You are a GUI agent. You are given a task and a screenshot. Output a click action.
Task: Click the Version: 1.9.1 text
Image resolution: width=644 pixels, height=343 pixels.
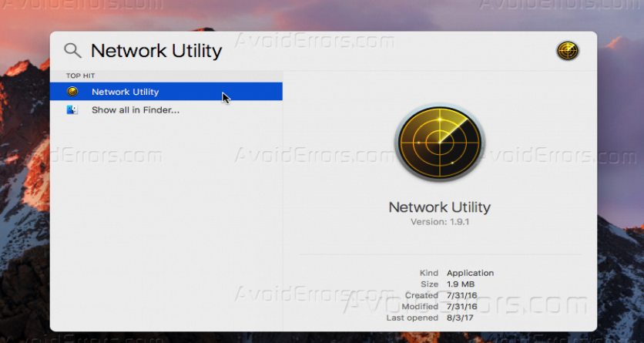tap(439, 222)
